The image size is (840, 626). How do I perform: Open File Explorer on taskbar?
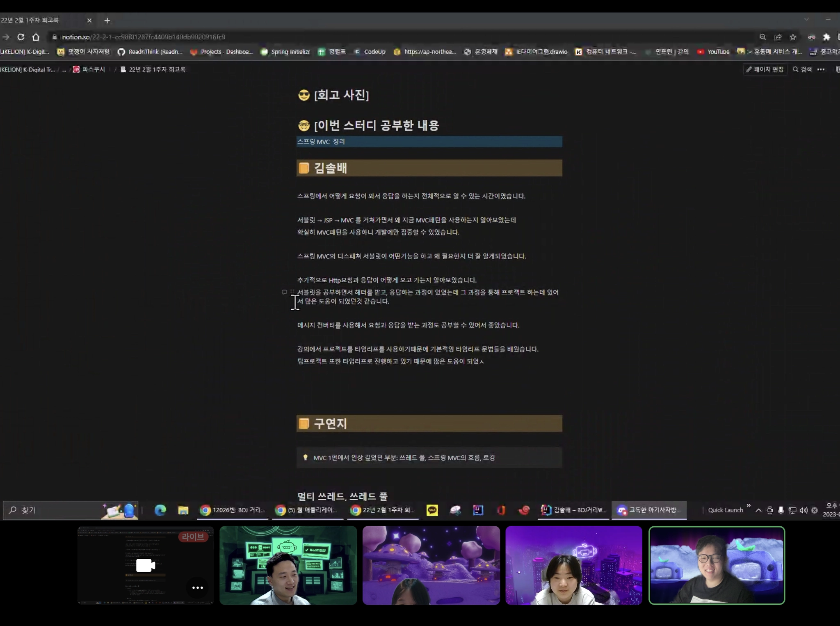(x=183, y=510)
